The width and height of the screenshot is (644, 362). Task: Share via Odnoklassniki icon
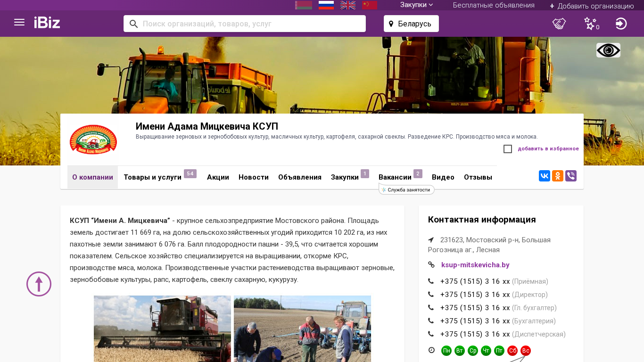[x=558, y=176]
